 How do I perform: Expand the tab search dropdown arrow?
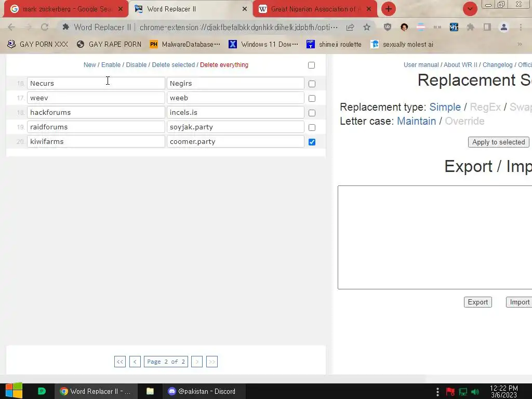click(x=470, y=9)
